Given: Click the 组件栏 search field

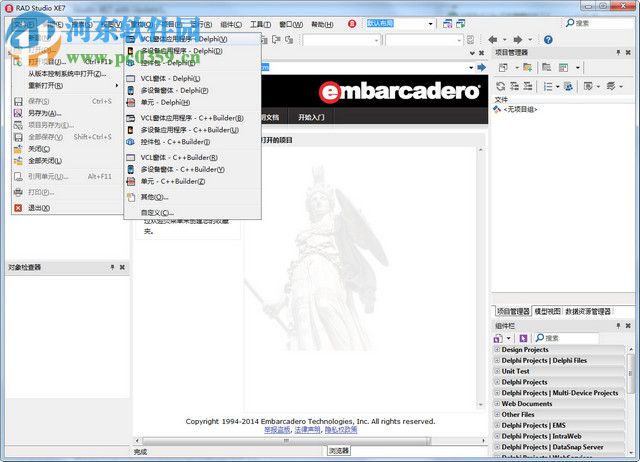Looking at the screenshot, I should [x=567, y=338].
